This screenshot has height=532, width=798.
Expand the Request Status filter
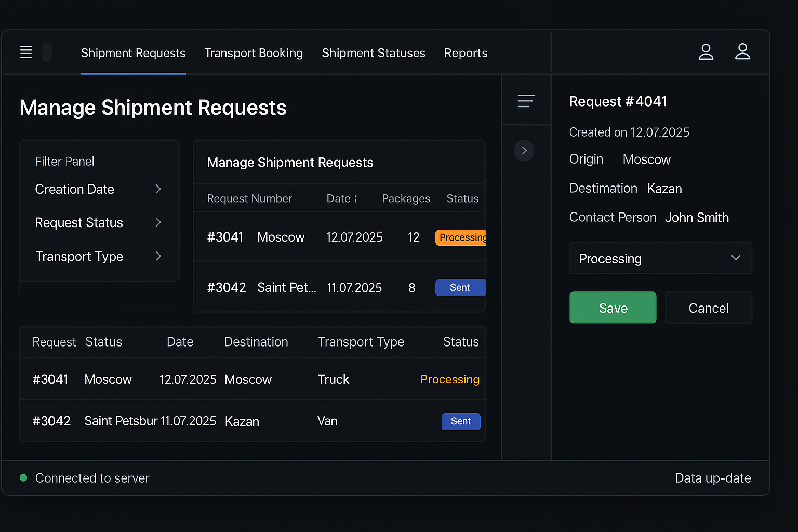[x=99, y=222]
